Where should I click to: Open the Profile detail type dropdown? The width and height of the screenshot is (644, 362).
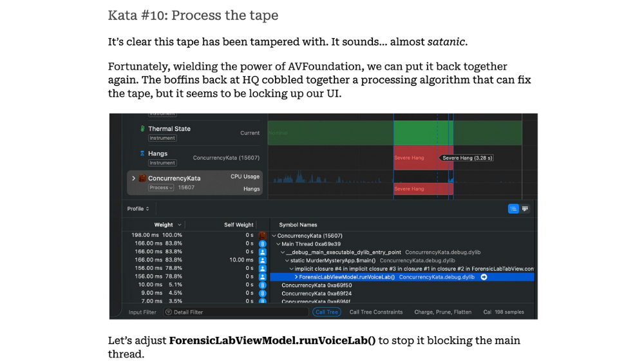tap(138, 209)
